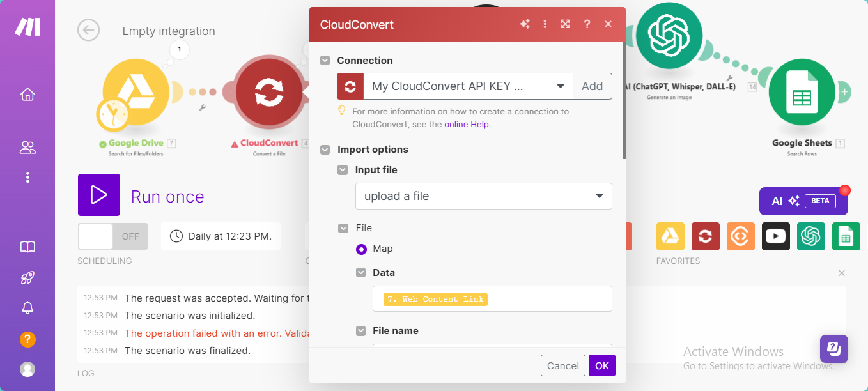
Task: Click Add connection button
Action: [593, 86]
